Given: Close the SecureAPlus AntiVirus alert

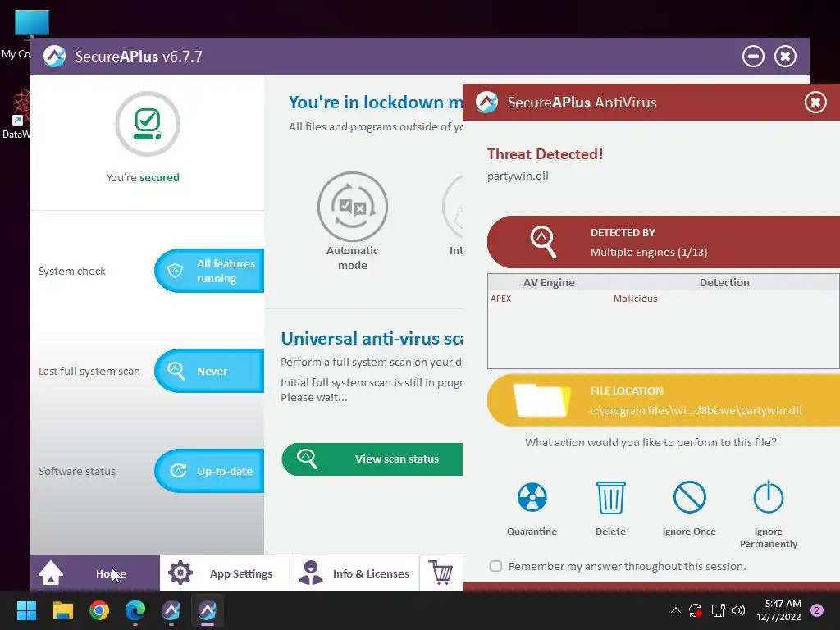Looking at the screenshot, I should [815, 102].
